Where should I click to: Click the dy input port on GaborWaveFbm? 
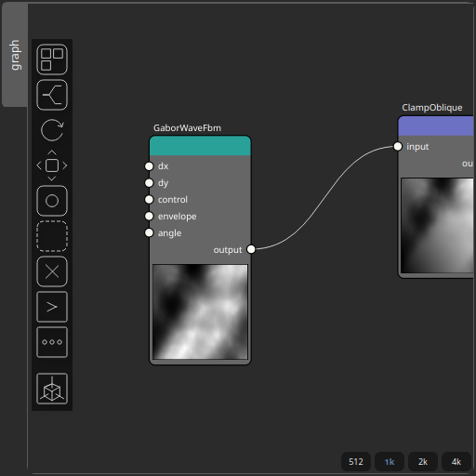pyautogui.click(x=149, y=183)
